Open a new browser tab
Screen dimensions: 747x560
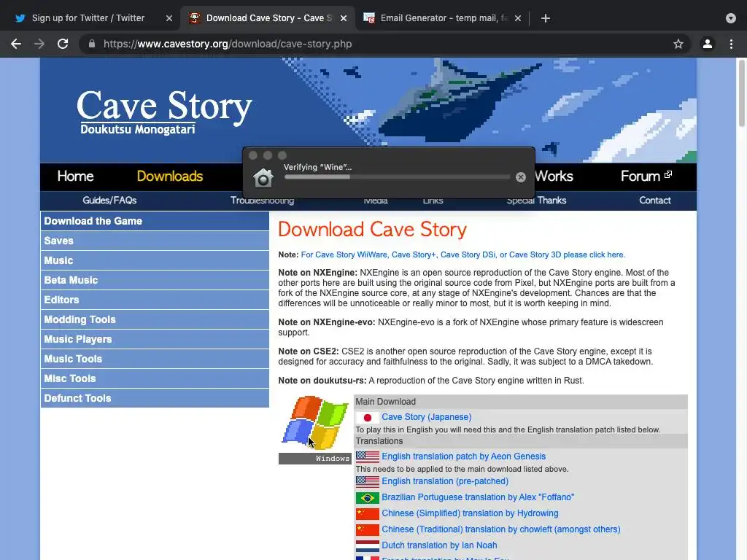pyautogui.click(x=546, y=18)
